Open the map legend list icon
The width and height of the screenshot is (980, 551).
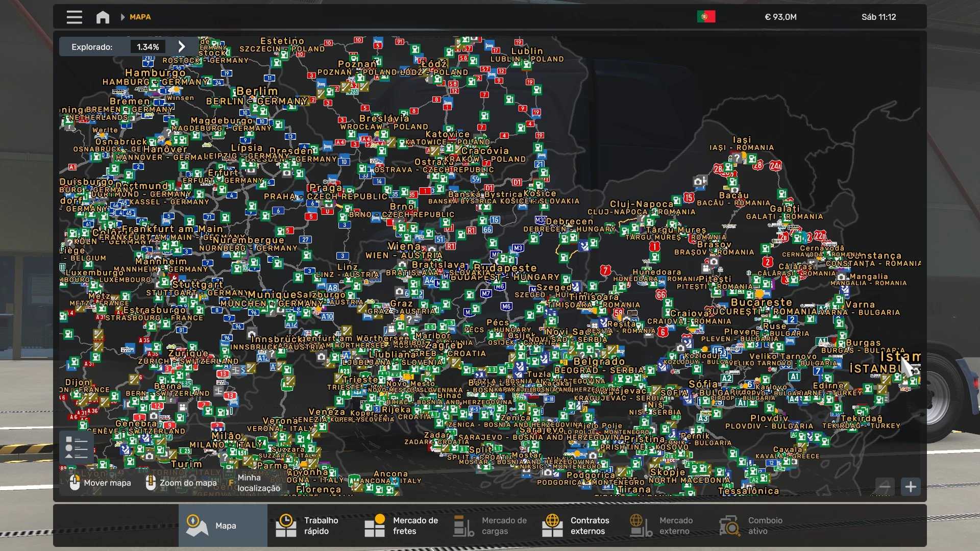[77, 448]
